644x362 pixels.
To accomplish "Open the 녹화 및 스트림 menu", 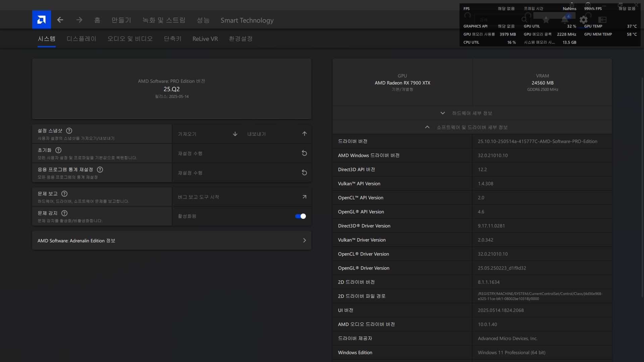I will (164, 20).
